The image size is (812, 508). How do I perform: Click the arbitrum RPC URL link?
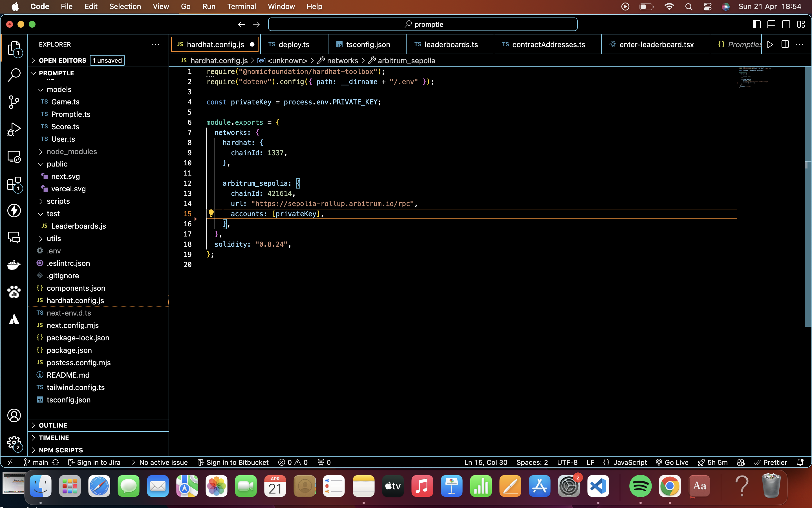click(x=332, y=203)
